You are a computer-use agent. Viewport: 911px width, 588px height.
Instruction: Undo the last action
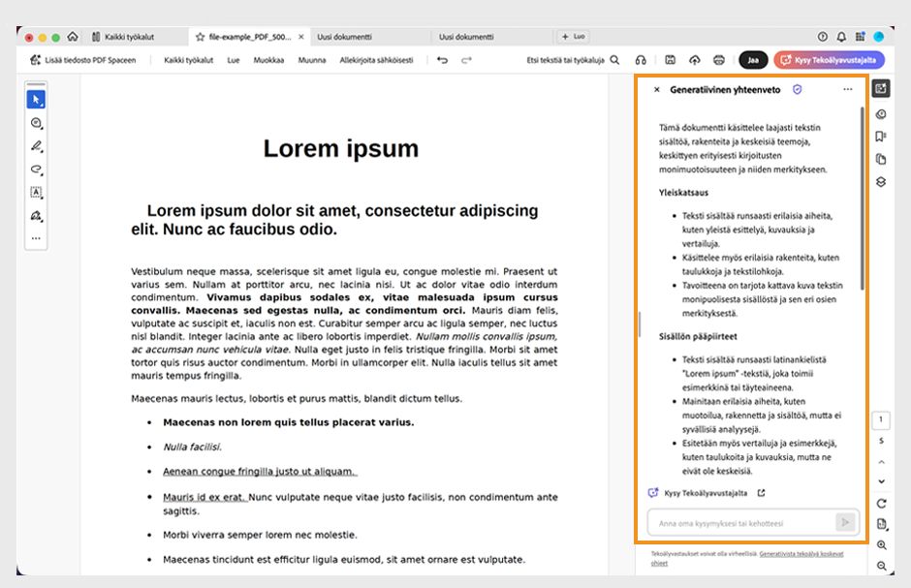tap(443, 60)
